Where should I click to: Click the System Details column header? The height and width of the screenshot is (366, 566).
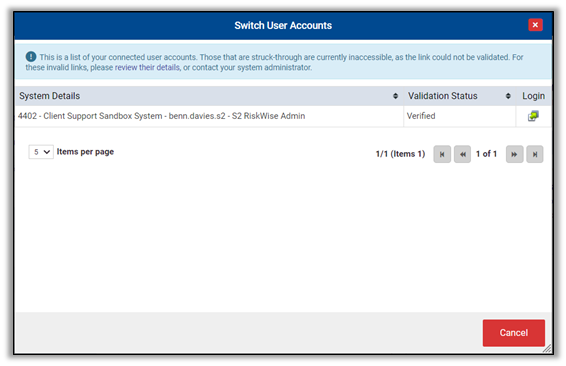pos(209,96)
